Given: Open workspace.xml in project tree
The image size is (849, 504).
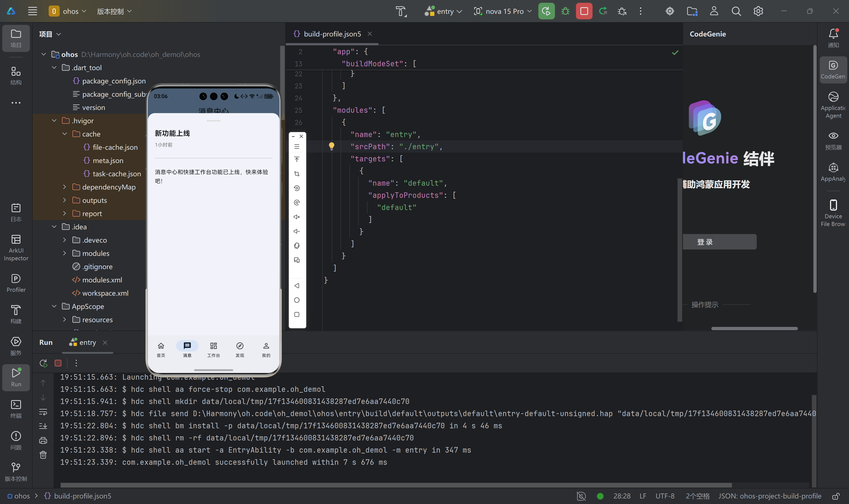Looking at the screenshot, I should click(105, 293).
